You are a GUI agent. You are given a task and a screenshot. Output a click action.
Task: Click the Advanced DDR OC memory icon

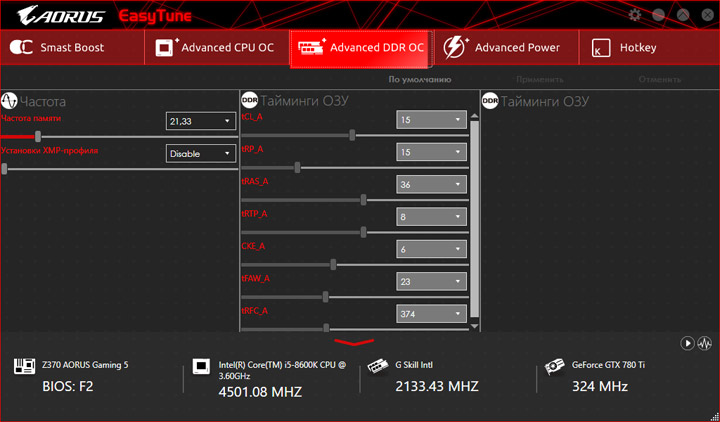[311, 47]
